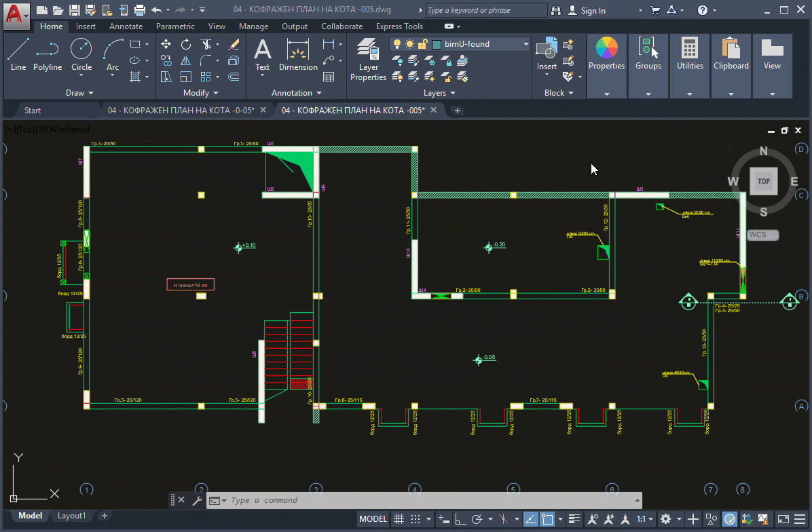This screenshot has height=532, width=812.
Task: Click the MODEL button in status bar
Action: tap(373, 519)
